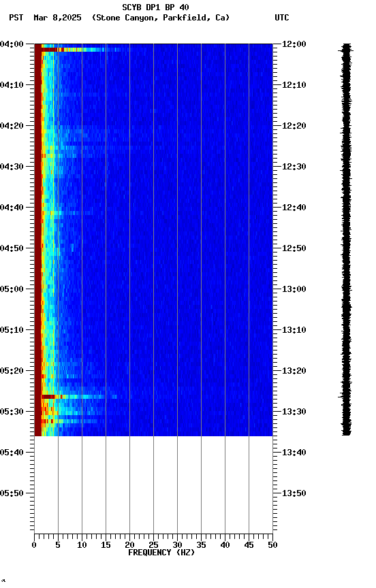Click the frequency axis value 35
Image resolution: width=376 pixels, height=588 pixels.
201,545
